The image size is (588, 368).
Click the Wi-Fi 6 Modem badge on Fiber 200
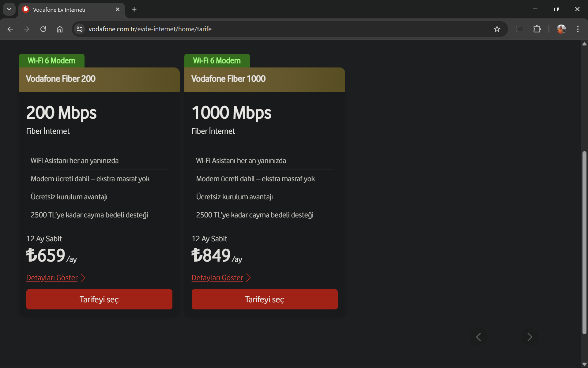[51, 61]
